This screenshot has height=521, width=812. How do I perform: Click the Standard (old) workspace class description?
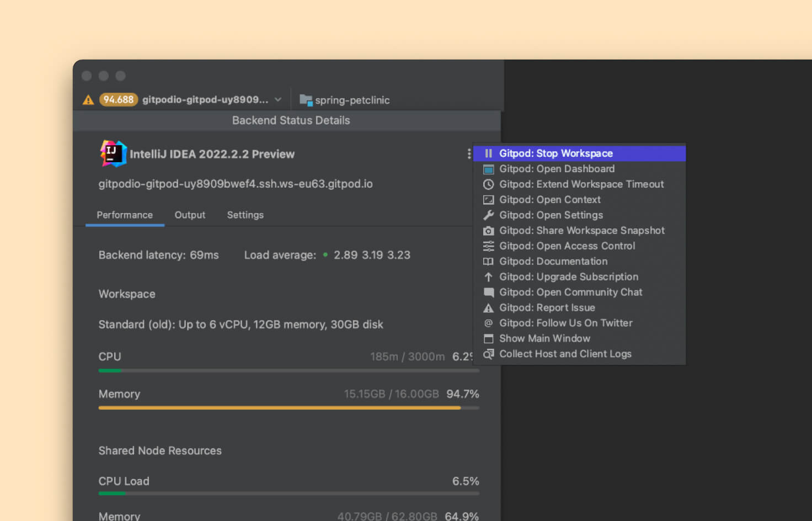coord(241,325)
